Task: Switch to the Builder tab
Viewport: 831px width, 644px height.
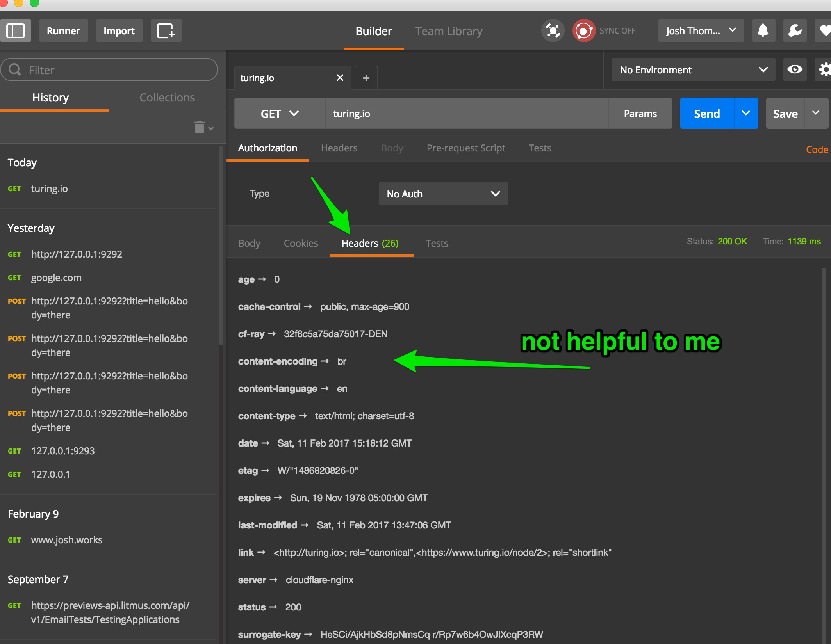Action: coord(373,31)
